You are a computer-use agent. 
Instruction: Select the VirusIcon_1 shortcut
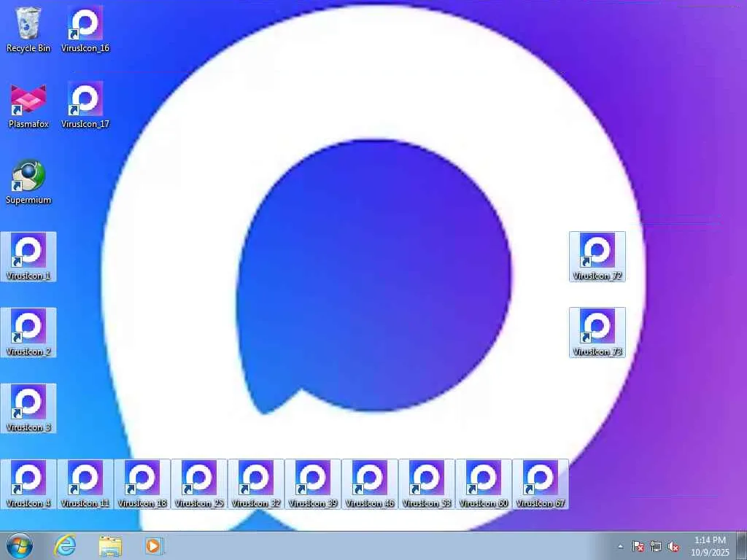[x=28, y=257]
